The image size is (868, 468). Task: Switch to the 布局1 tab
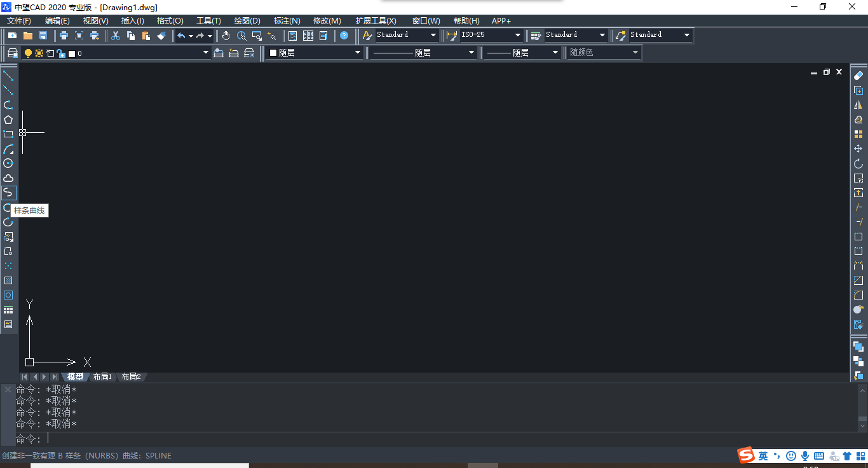pyautogui.click(x=102, y=376)
